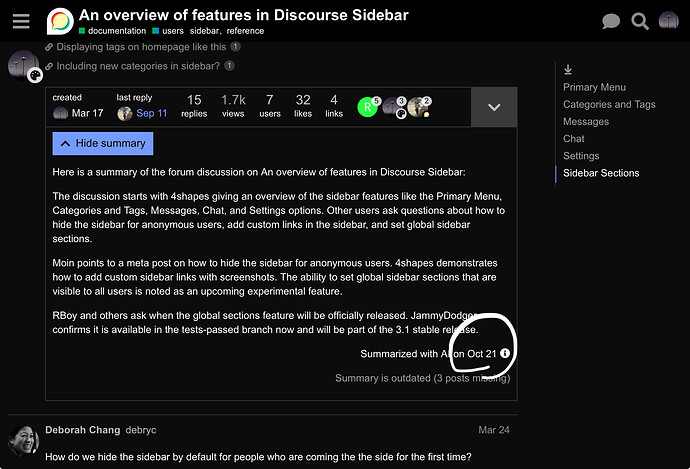Click the timeline download arrow icon
Viewport: 690px width, 469px height.
pos(568,69)
